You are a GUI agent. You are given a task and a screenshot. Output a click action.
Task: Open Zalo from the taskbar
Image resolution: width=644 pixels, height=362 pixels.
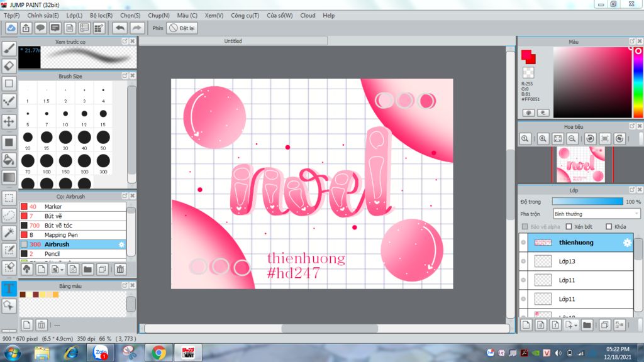100,353
